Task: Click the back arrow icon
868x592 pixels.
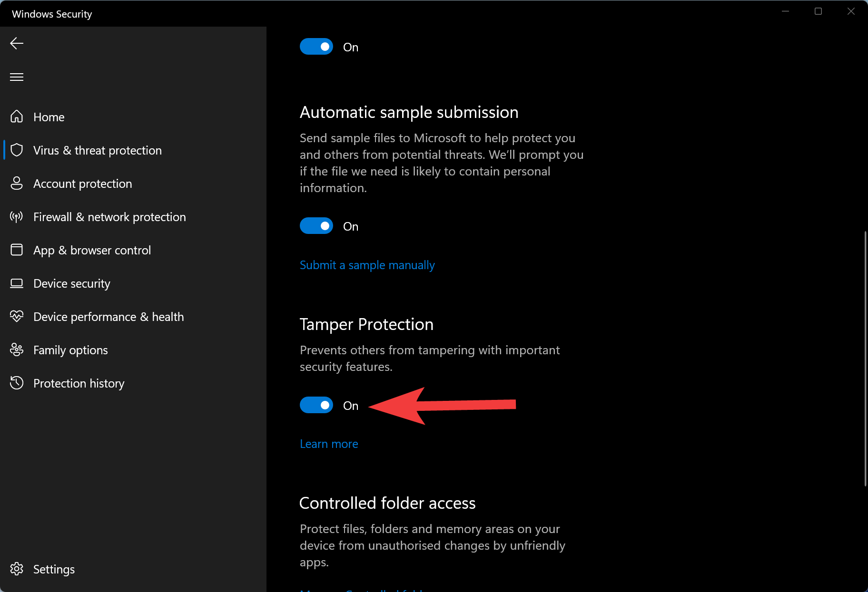Action: point(17,43)
